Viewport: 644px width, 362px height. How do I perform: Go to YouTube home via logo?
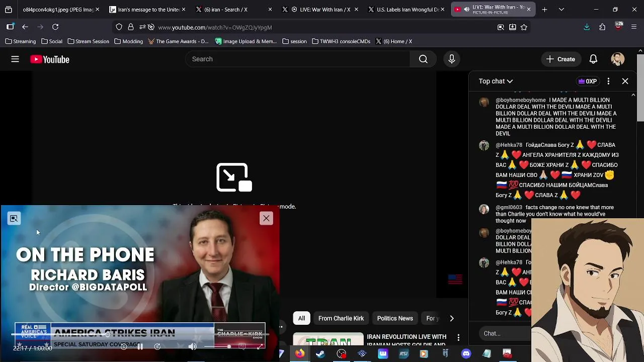tap(49, 59)
